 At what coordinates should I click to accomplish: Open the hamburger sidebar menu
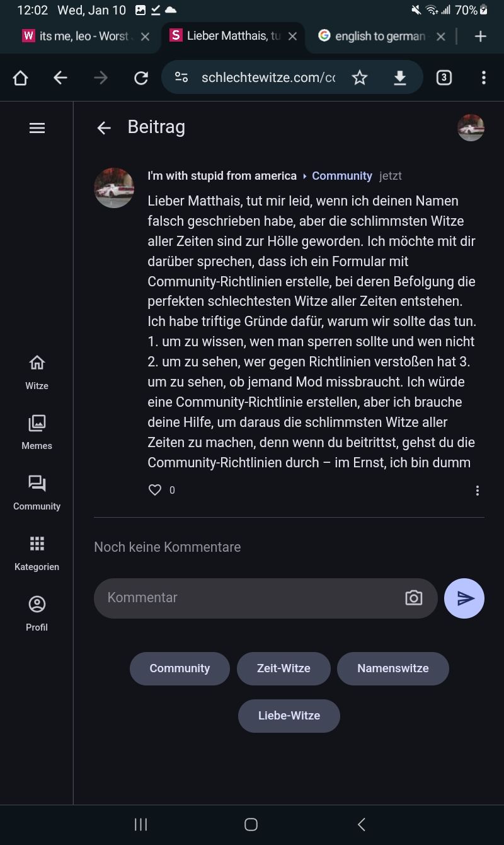pyautogui.click(x=37, y=128)
